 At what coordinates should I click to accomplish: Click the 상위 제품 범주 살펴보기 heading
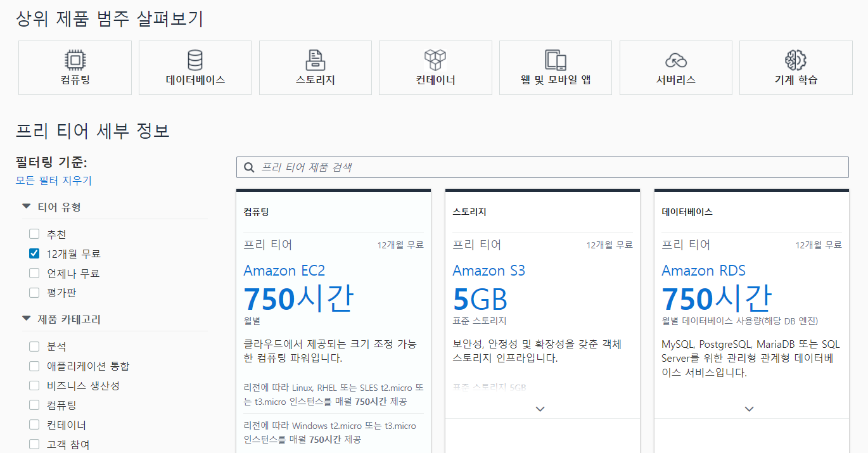click(x=110, y=19)
